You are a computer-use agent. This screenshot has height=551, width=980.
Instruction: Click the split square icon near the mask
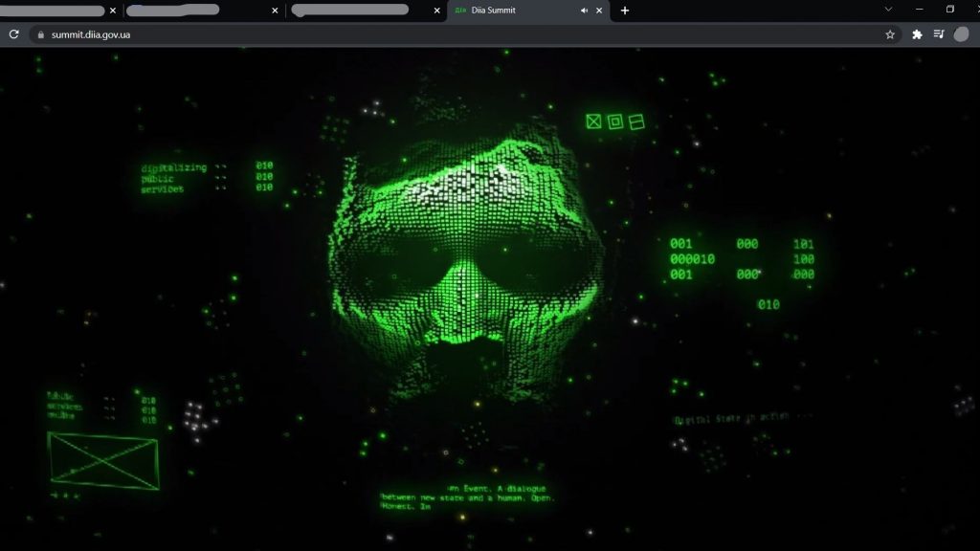click(636, 121)
